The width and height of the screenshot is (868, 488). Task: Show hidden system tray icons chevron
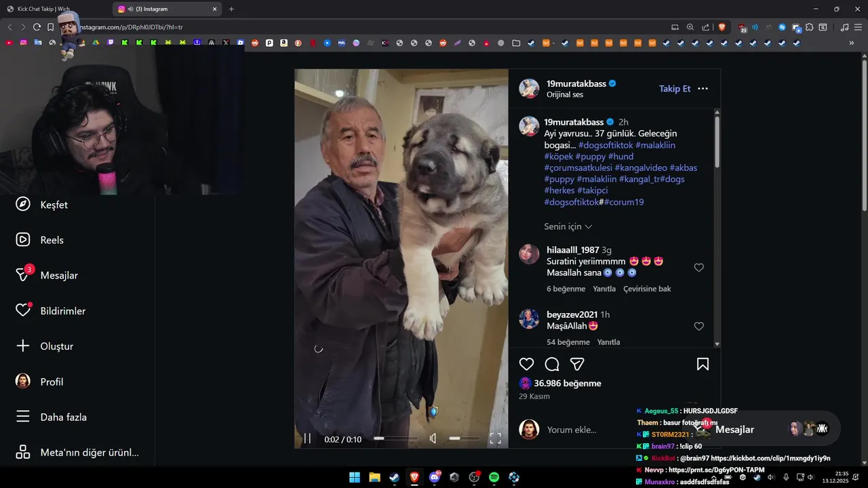click(x=713, y=477)
